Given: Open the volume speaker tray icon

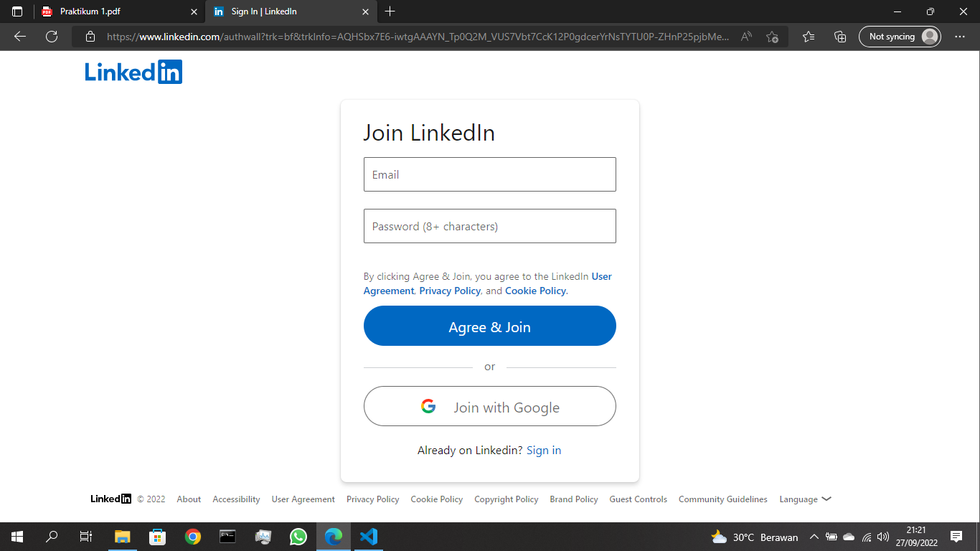Looking at the screenshot, I should point(883,537).
